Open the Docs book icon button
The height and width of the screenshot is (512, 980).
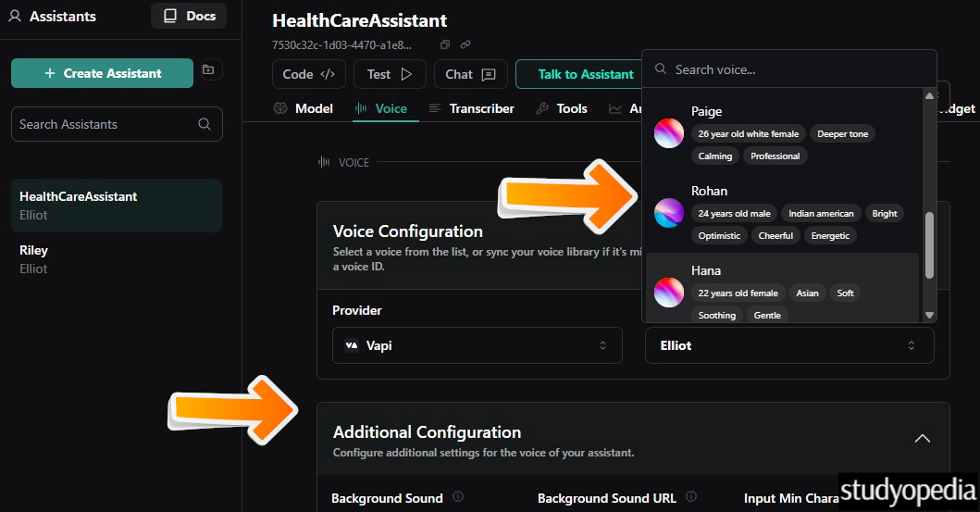[x=189, y=17]
